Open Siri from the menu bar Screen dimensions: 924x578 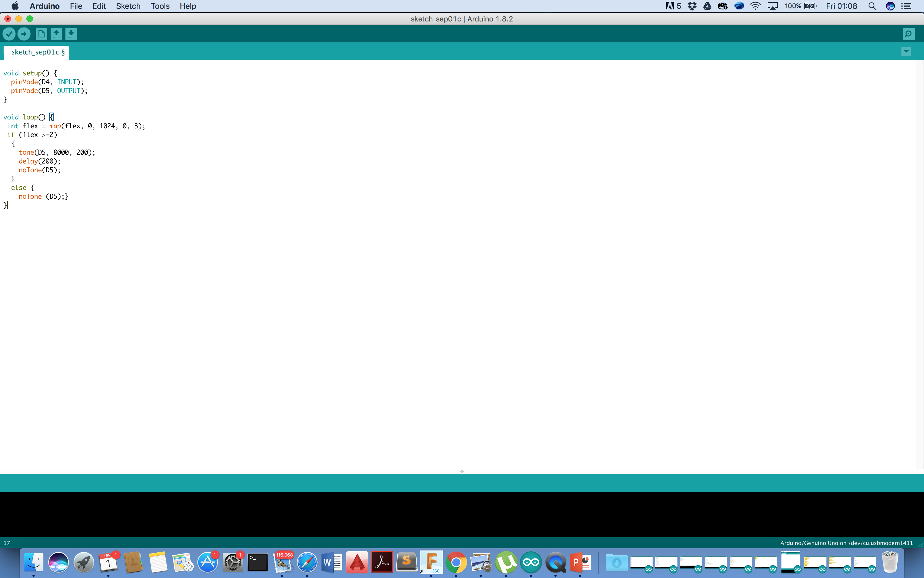890,6
